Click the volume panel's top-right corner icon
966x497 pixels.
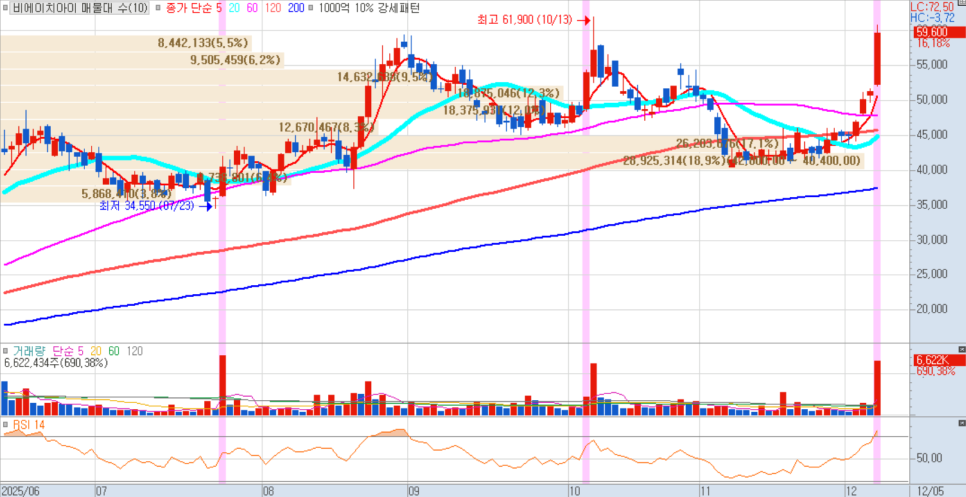click(x=962, y=349)
